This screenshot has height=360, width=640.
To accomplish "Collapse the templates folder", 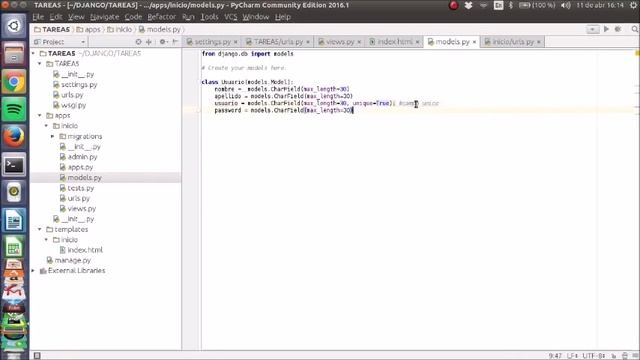I will tap(40, 229).
